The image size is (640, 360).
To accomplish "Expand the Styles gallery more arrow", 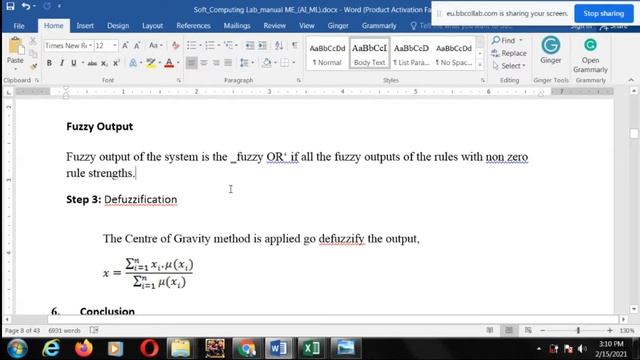I will click(480, 65).
